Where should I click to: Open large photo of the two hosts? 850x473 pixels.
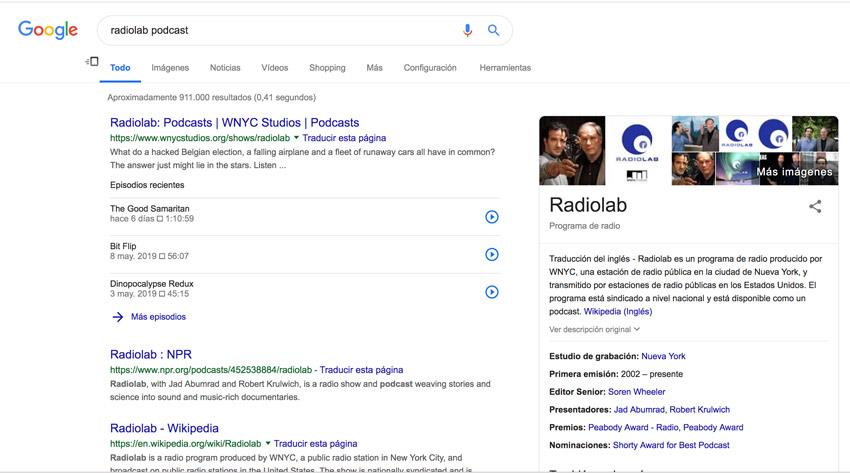(x=572, y=151)
